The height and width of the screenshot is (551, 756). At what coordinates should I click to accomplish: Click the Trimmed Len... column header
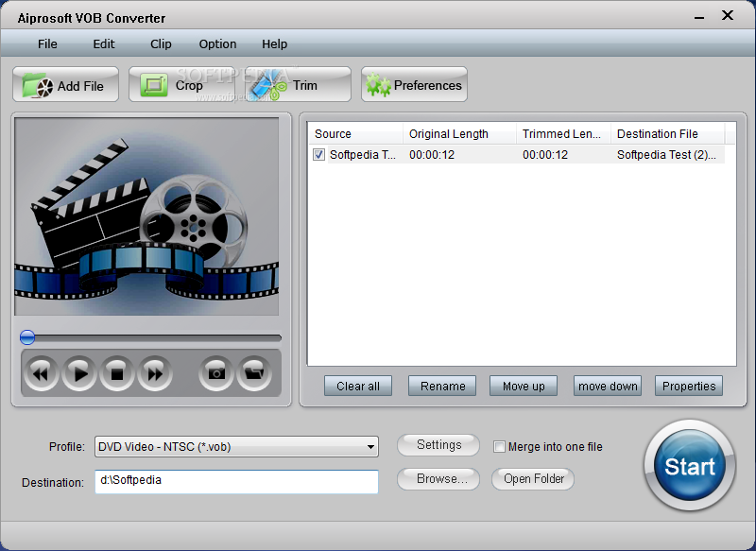pos(563,134)
